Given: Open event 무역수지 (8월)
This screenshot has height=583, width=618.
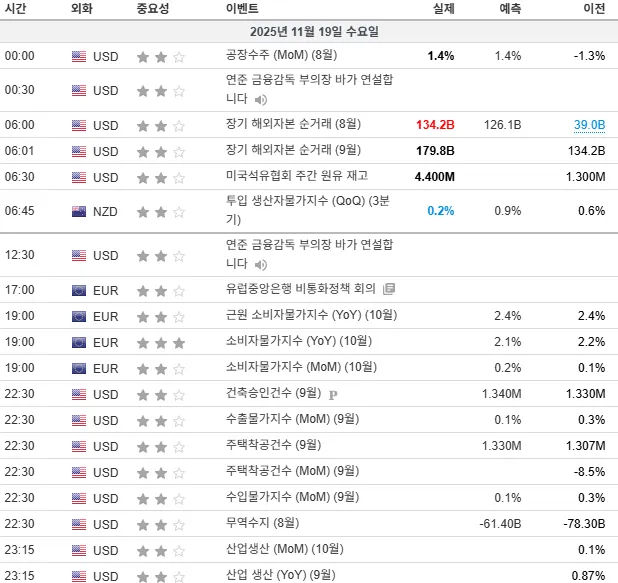Looking at the screenshot, I should 262,523.
